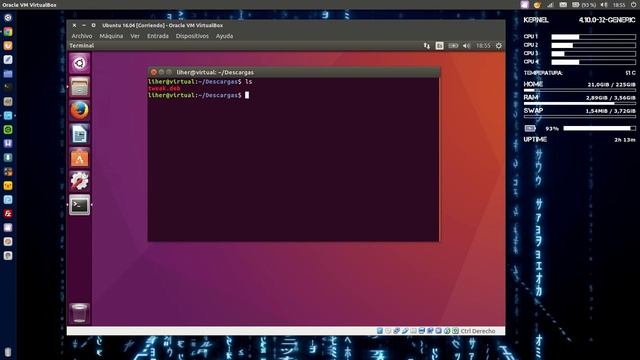Click the CPU 1 usage bar
The height and width of the screenshot is (360, 640).
coord(593,37)
